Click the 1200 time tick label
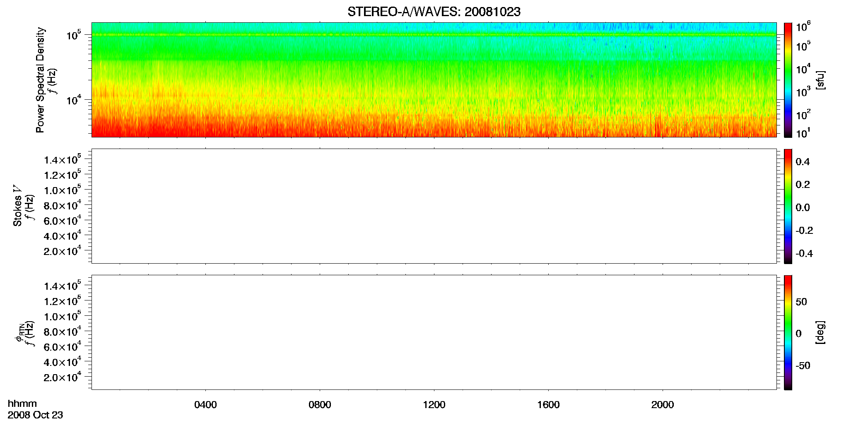 click(x=434, y=405)
